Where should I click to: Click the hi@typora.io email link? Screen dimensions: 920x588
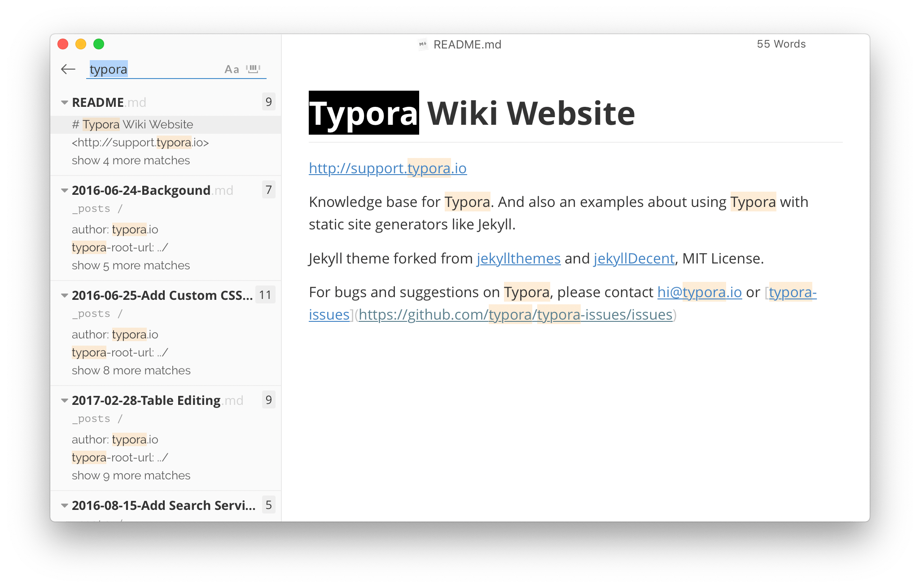699,292
